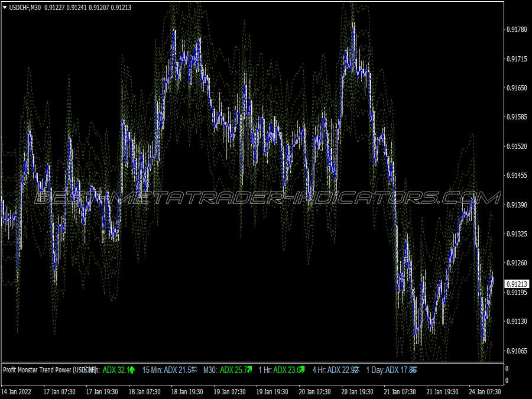This screenshot has width=532, height=399.
Task: Click the ADX 23.0 value
Action: click(287, 370)
